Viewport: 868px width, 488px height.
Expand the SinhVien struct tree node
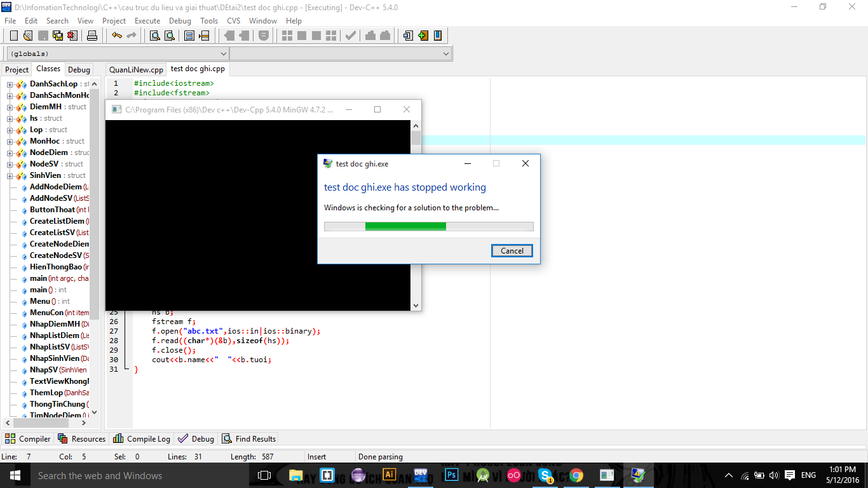point(10,176)
